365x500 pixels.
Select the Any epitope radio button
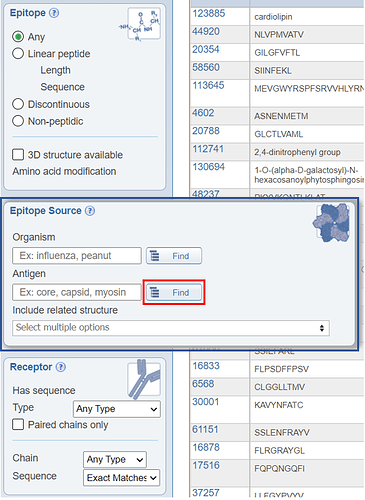(x=18, y=37)
